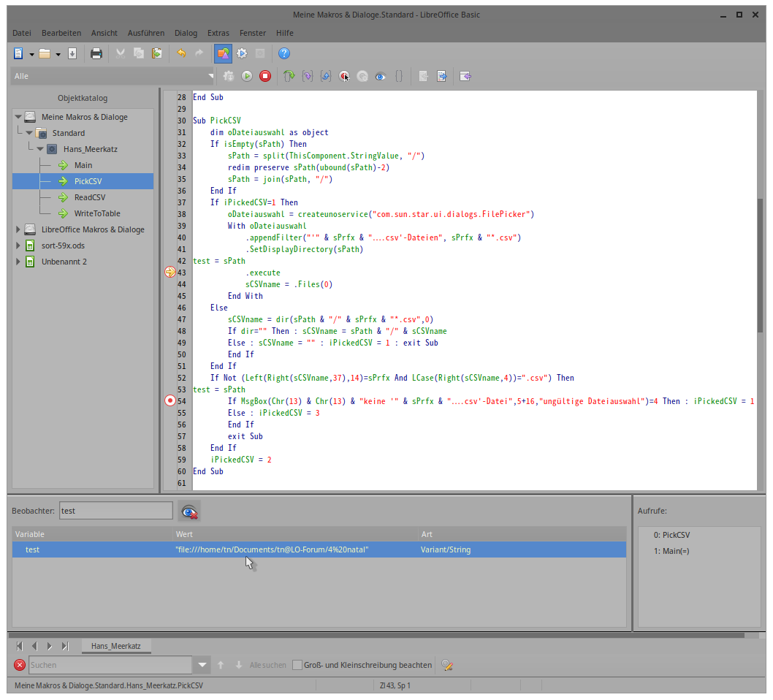Click the Open folder icon

45,53
